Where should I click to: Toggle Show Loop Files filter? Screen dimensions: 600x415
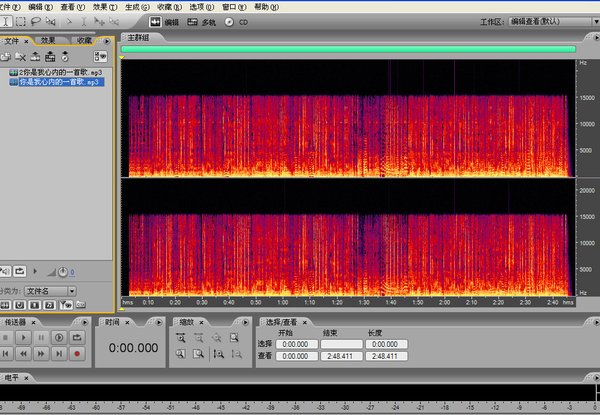[20, 305]
